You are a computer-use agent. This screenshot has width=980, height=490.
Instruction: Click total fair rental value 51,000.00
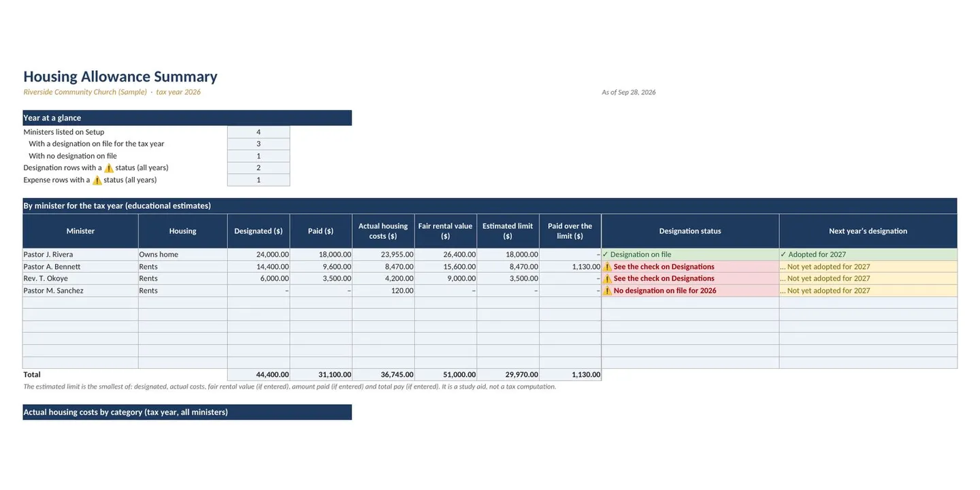(x=446, y=374)
